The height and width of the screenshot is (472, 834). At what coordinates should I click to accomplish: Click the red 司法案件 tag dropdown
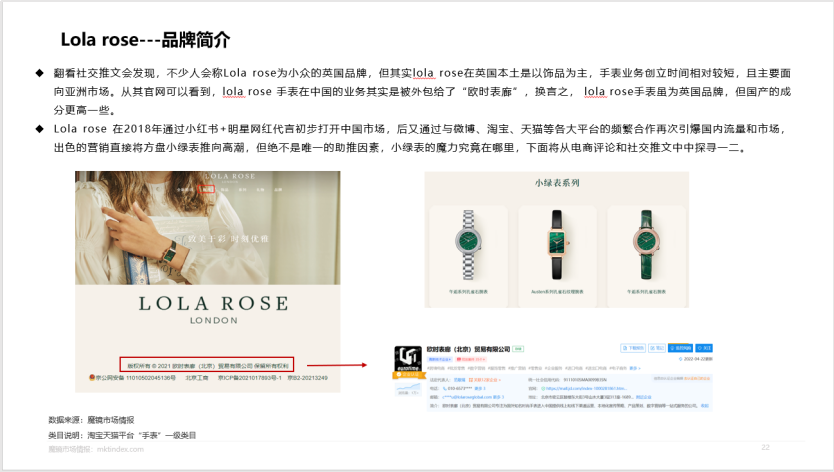pos(471,360)
